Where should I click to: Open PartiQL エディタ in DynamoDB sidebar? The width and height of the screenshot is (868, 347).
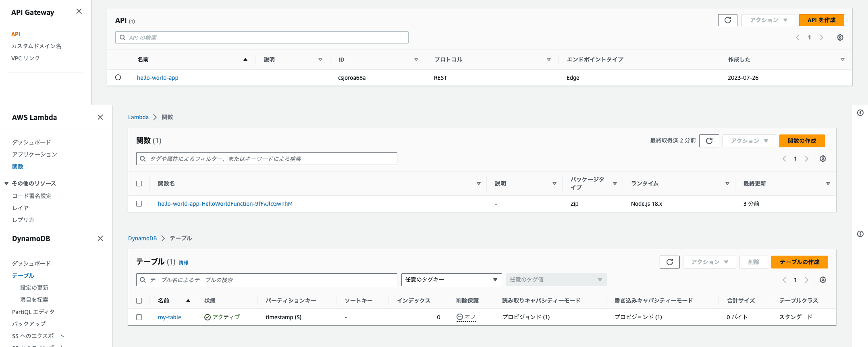33,312
